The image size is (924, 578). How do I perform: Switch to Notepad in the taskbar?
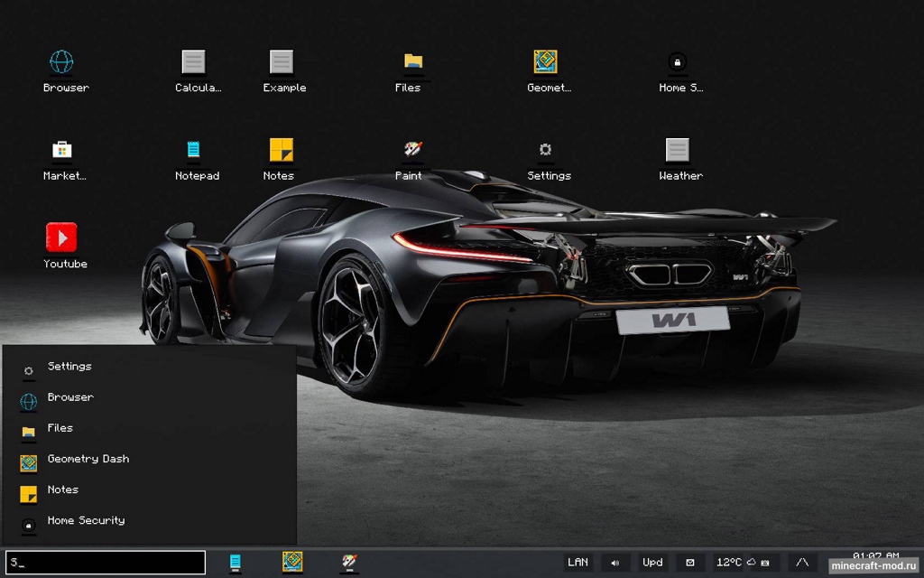pyautogui.click(x=236, y=563)
